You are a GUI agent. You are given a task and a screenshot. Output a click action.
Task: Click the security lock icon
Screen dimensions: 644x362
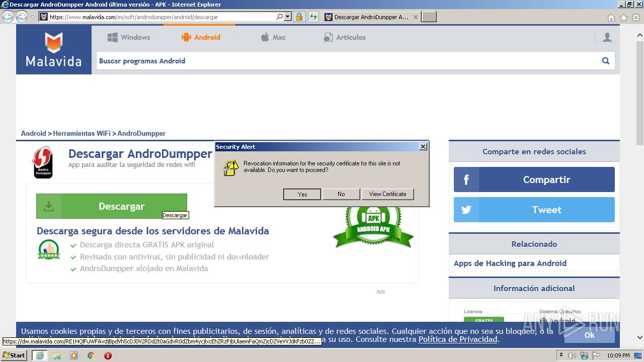tap(299, 17)
